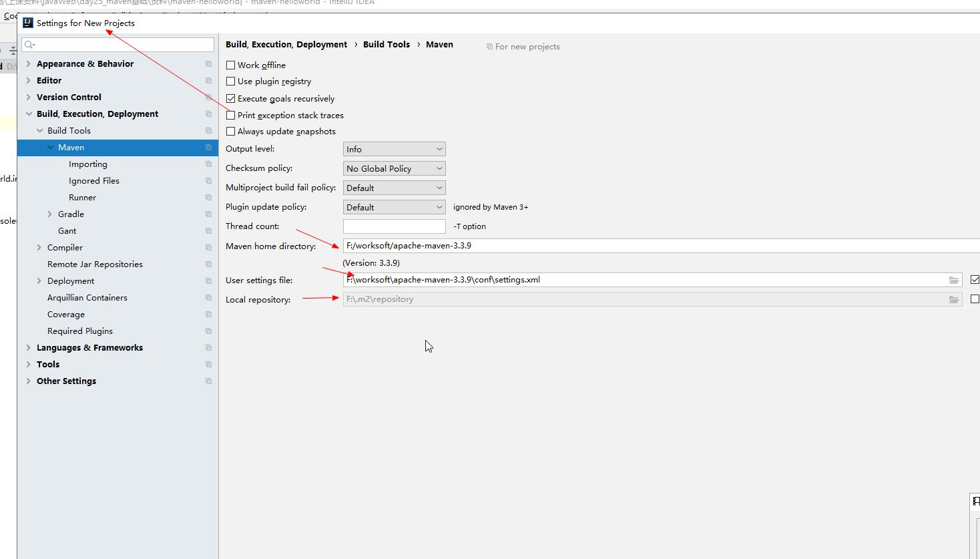Select Importing under Maven
The image size is (980, 559).
pyautogui.click(x=88, y=164)
